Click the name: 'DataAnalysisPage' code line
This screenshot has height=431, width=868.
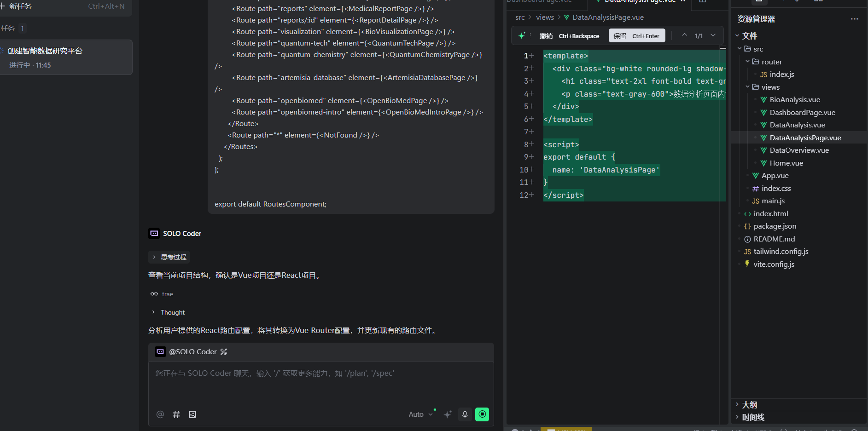[606, 170]
